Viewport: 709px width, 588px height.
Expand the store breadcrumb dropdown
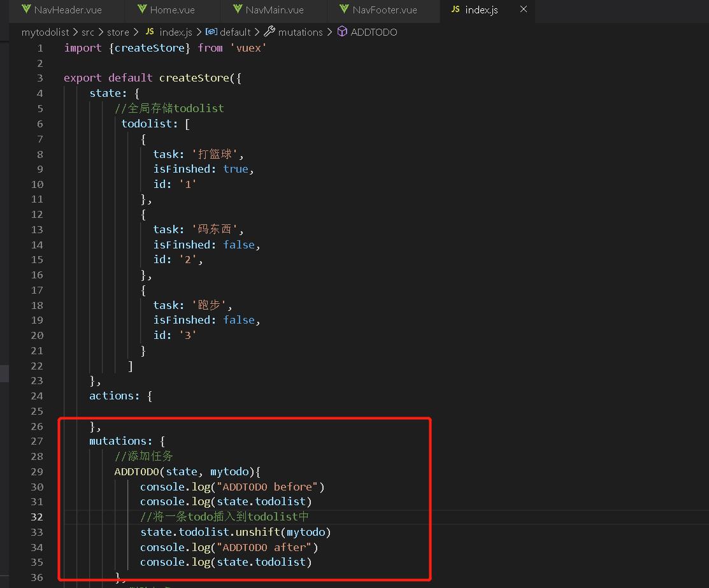click(x=118, y=32)
